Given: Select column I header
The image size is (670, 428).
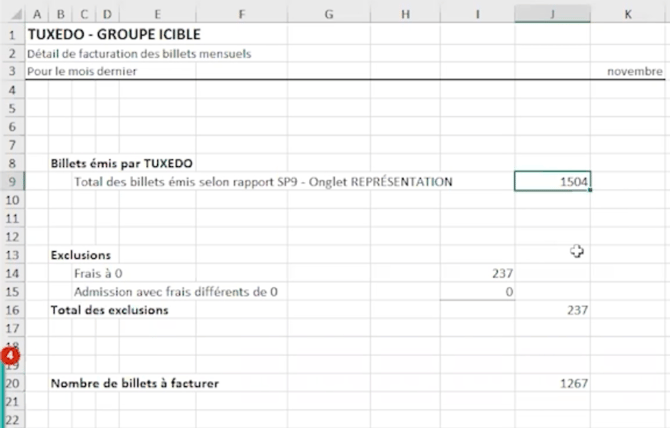Looking at the screenshot, I should [477, 14].
